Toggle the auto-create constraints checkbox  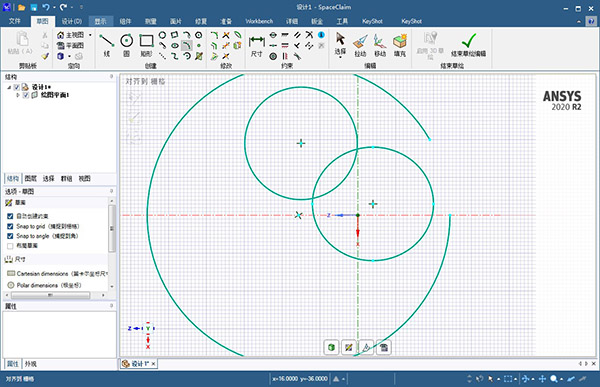tap(10, 216)
